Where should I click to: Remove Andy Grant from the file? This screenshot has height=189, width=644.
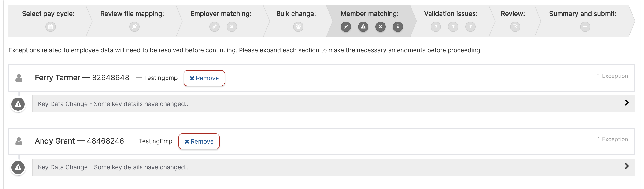tap(199, 141)
